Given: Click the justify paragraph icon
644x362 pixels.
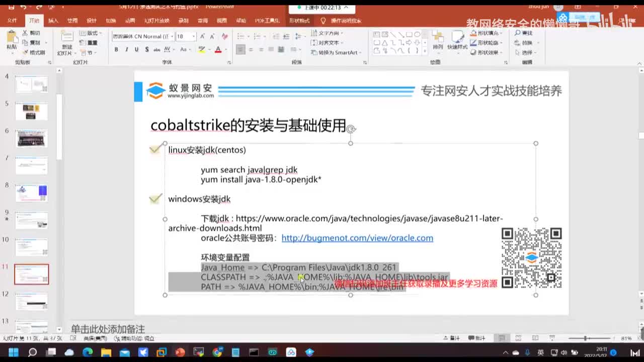Looking at the screenshot, I should (271, 49).
